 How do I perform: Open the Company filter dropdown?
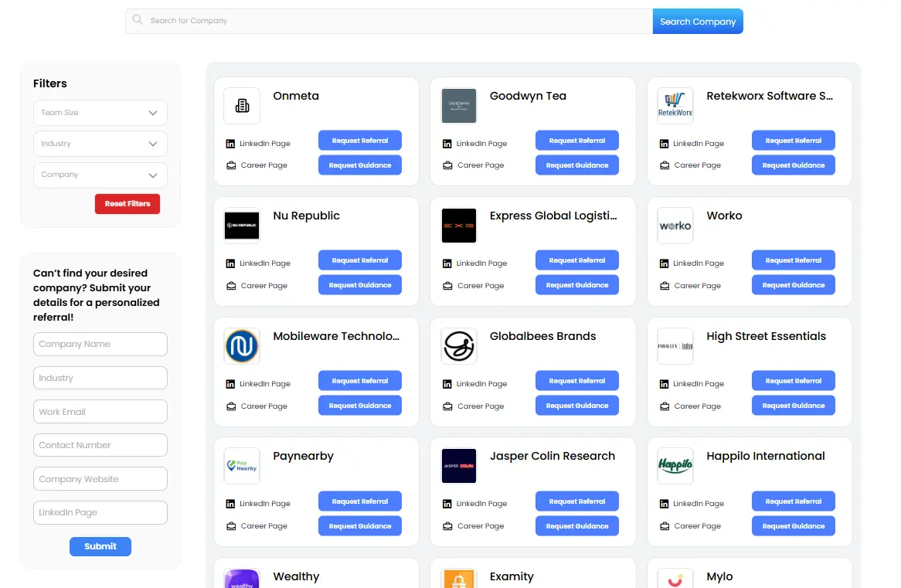click(x=100, y=175)
